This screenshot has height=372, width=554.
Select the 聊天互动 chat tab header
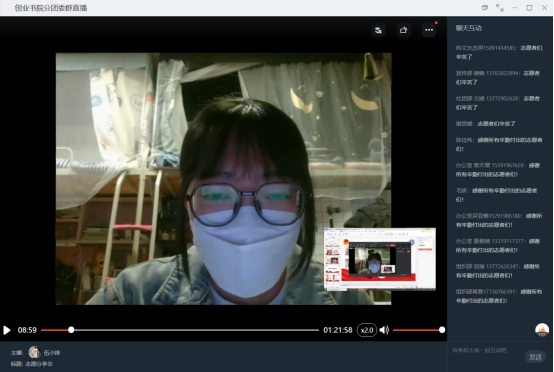point(468,28)
